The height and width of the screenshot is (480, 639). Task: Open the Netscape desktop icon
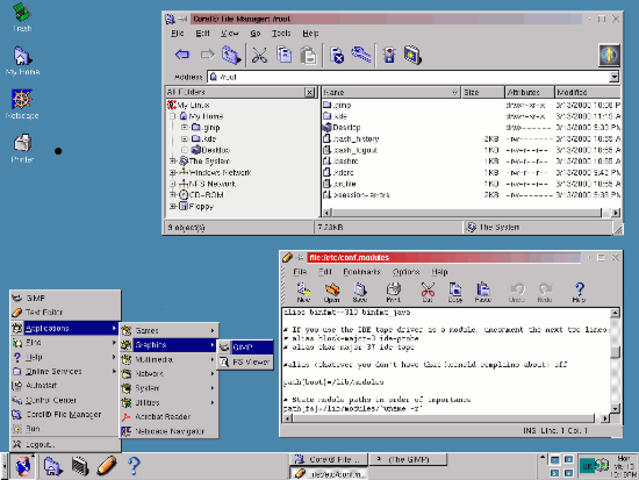point(22,104)
